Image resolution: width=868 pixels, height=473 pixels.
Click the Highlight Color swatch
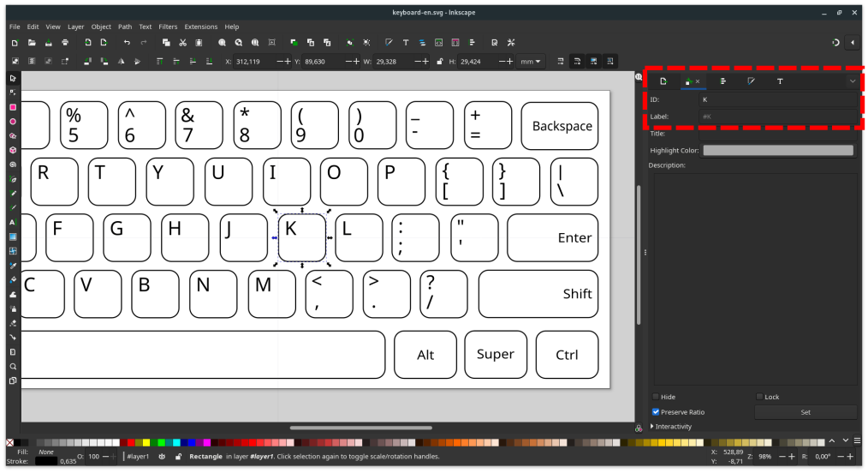point(777,151)
